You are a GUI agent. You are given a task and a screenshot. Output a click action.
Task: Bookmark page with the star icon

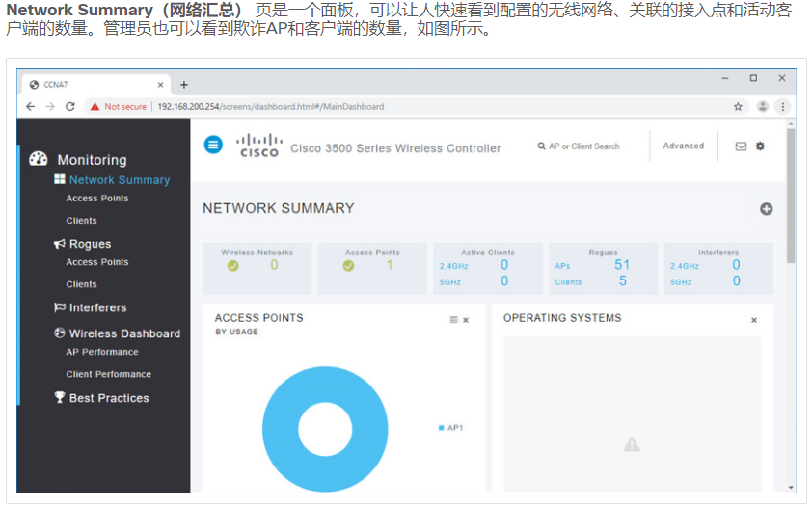(739, 107)
